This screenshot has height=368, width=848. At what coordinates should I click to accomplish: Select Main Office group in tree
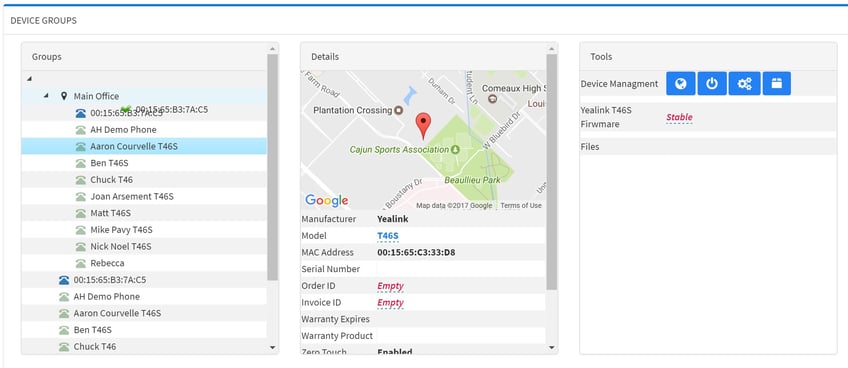[96, 96]
